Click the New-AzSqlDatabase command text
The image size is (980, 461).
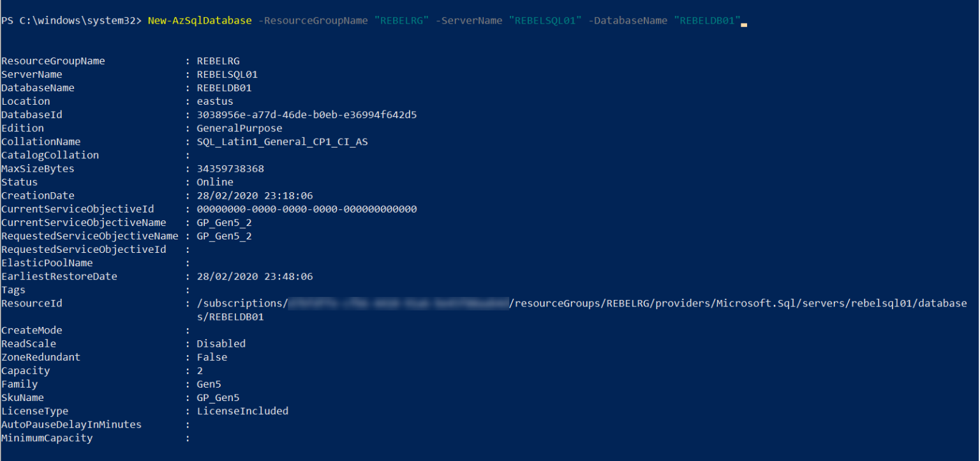pos(200,20)
